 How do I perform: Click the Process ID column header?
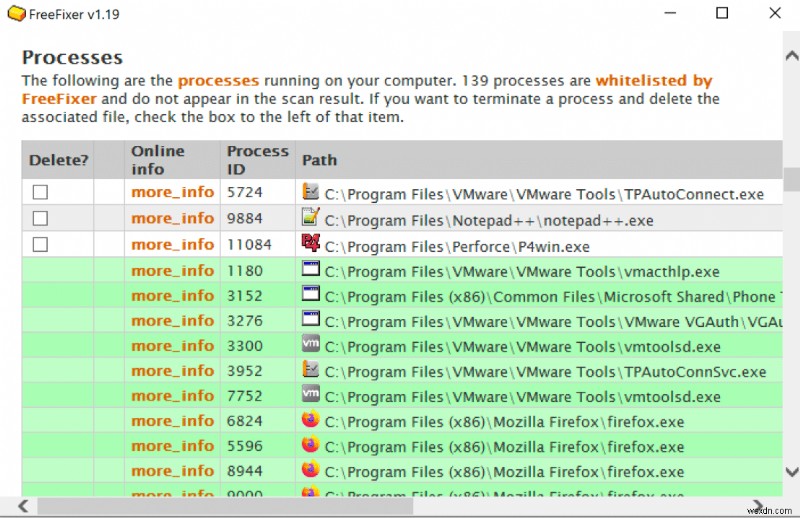pyautogui.click(x=258, y=160)
